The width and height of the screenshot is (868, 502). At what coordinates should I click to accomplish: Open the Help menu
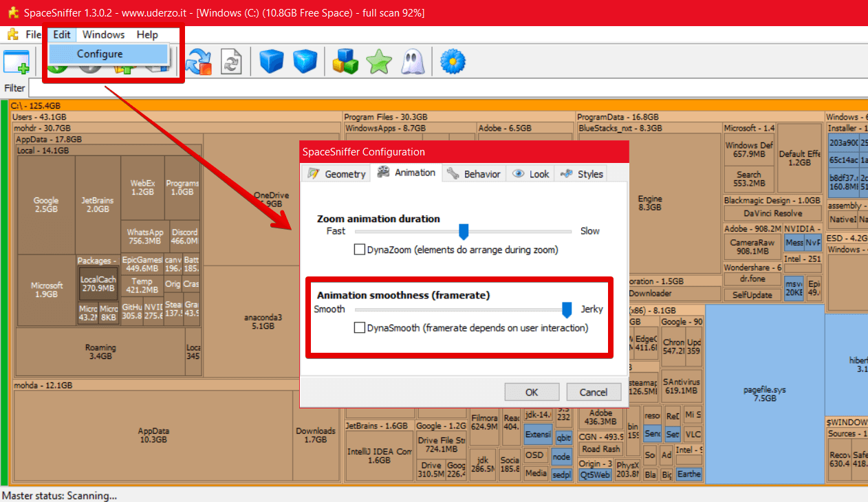(x=147, y=34)
